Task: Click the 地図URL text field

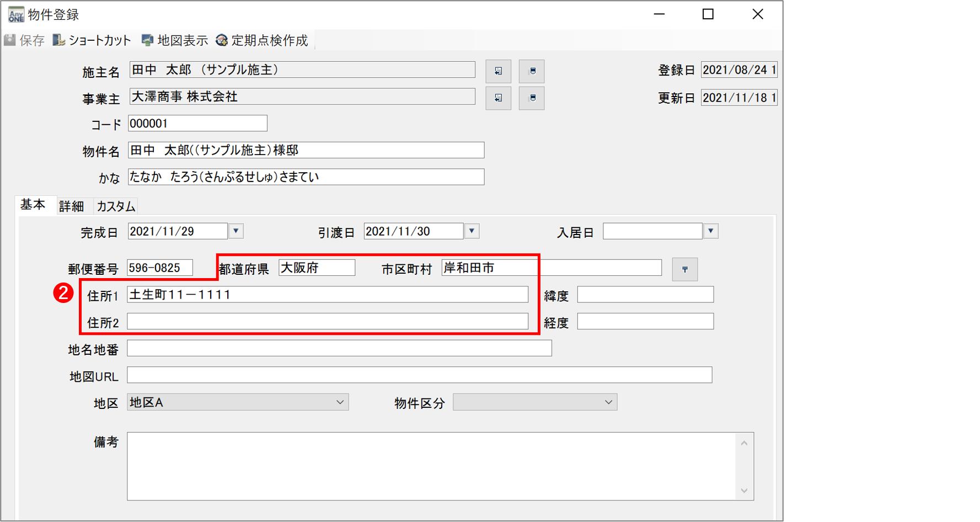Action: [x=419, y=375]
